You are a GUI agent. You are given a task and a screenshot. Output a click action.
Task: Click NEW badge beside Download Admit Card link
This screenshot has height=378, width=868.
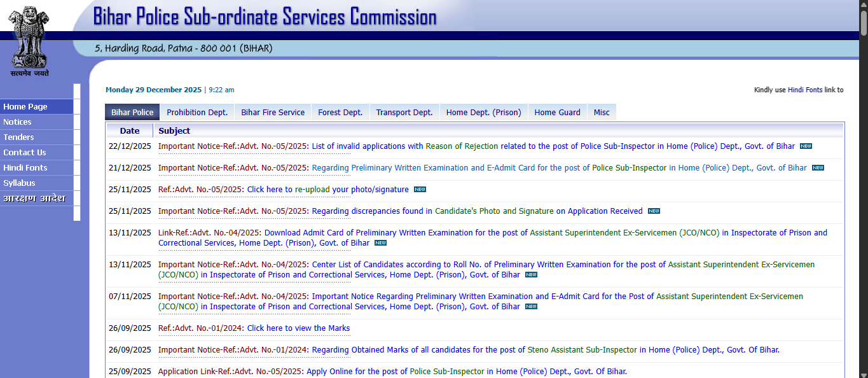coord(380,243)
